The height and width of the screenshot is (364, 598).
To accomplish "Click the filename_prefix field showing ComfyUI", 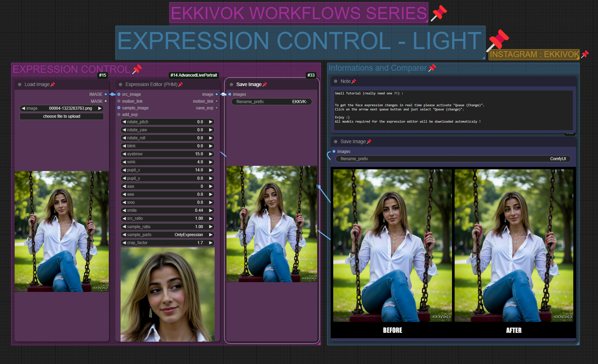I will coord(453,158).
